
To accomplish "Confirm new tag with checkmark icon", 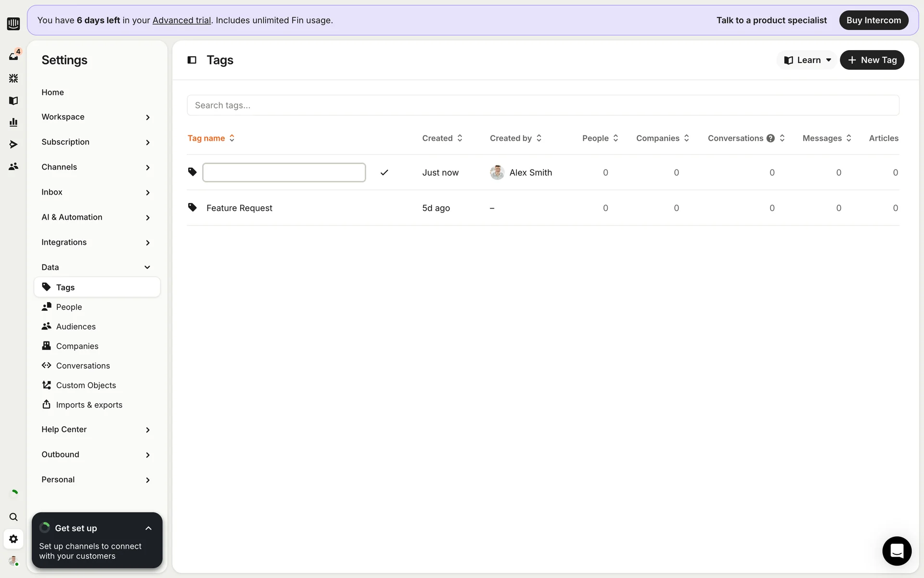I will [x=384, y=172].
